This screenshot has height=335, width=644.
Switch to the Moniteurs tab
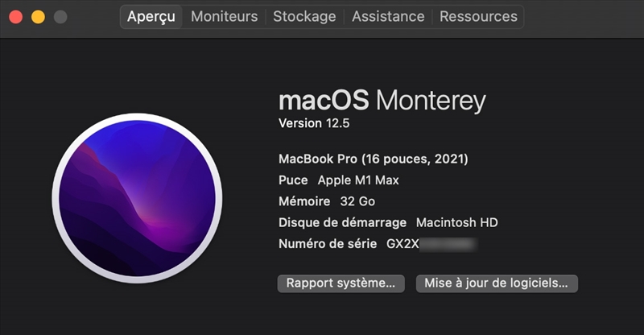224,16
